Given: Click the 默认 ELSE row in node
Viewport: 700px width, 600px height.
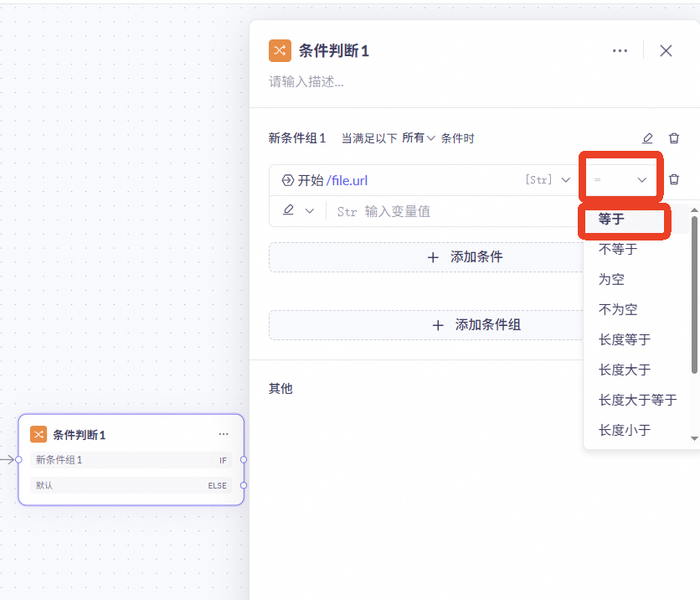Looking at the screenshot, I should [131, 485].
